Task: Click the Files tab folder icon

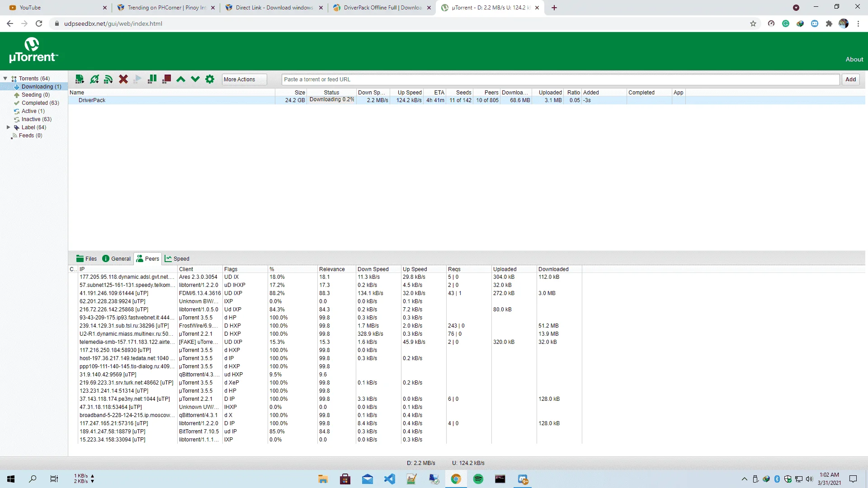Action: pos(80,258)
